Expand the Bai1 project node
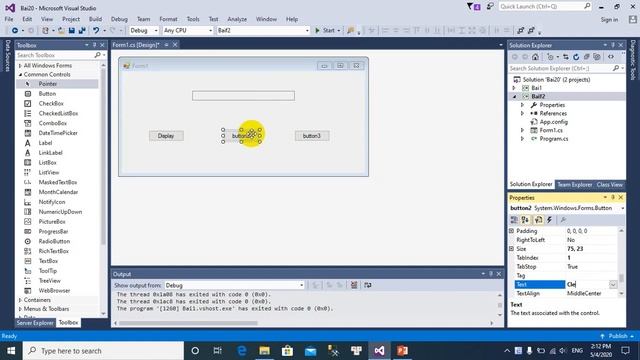640x360 pixels. click(x=514, y=88)
